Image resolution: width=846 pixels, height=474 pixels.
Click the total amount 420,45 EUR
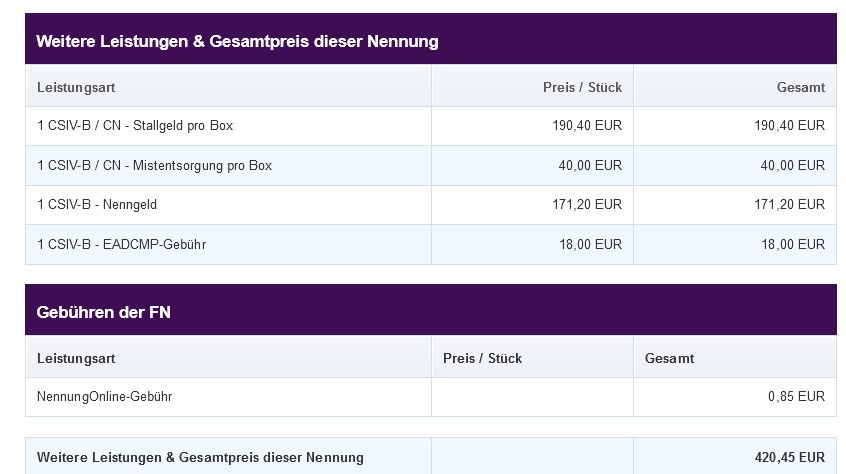[790, 457]
